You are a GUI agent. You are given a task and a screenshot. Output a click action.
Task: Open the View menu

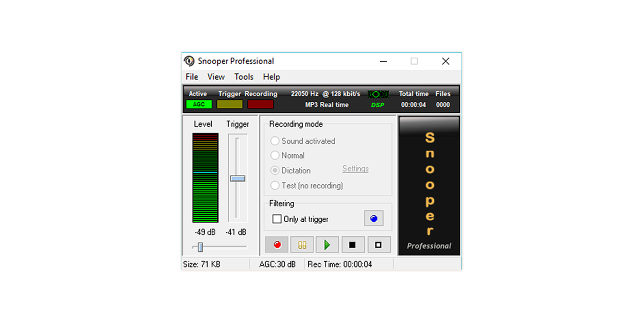[x=216, y=77]
